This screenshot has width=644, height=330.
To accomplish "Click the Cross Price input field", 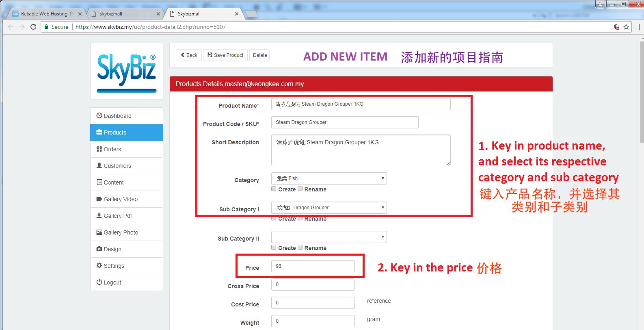I will (x=313, y=284).
